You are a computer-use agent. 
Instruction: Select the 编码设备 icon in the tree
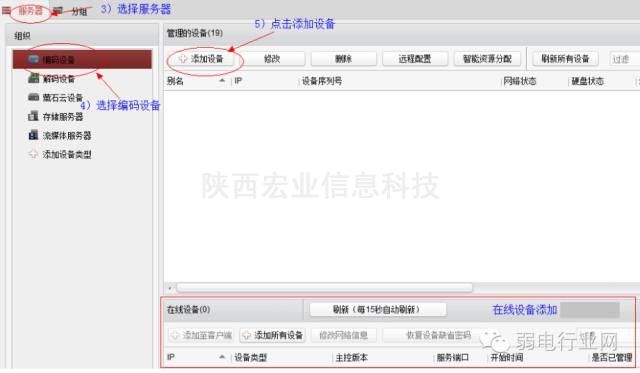[x=34, y=60]
